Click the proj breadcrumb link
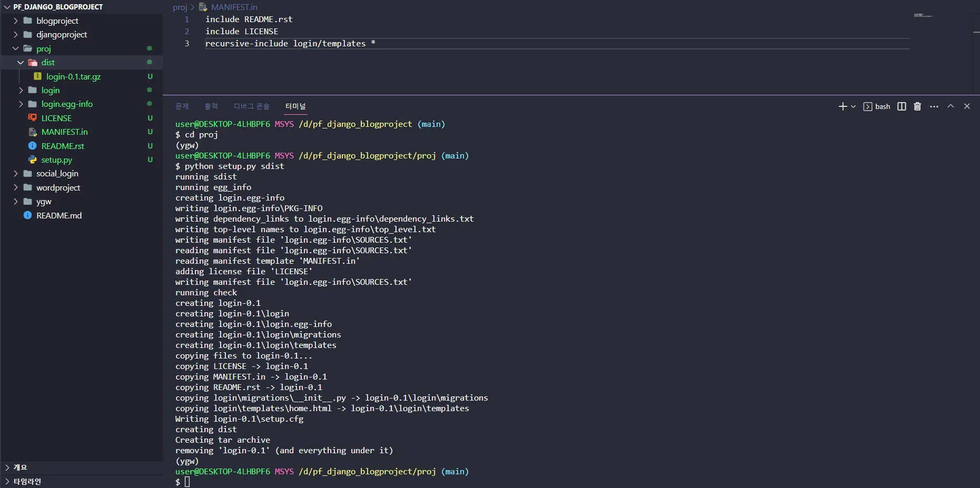Image resolution: width=980 pixels, height=488 pixels. (x=180, y=7)
